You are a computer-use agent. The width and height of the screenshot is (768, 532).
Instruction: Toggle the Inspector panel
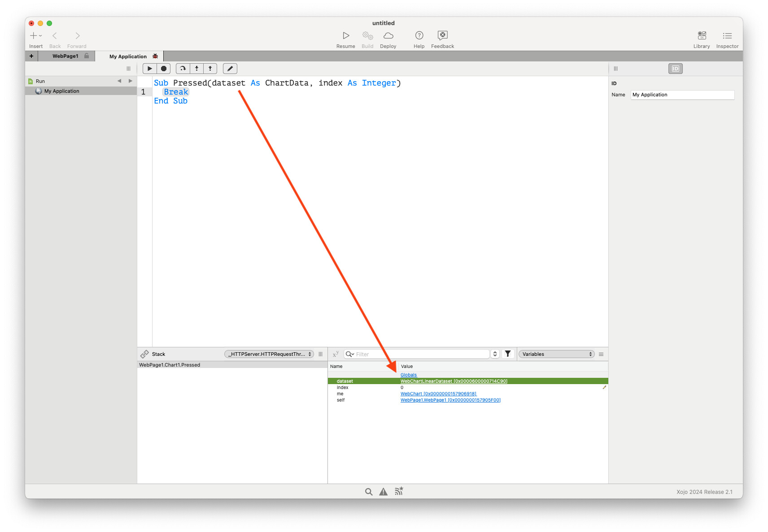727,36
